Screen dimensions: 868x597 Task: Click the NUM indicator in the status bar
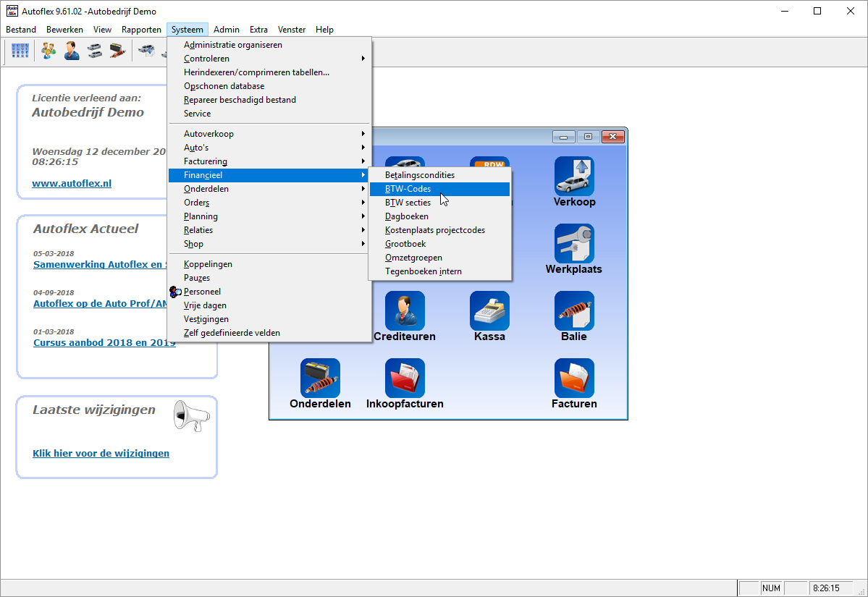(771, 589)
